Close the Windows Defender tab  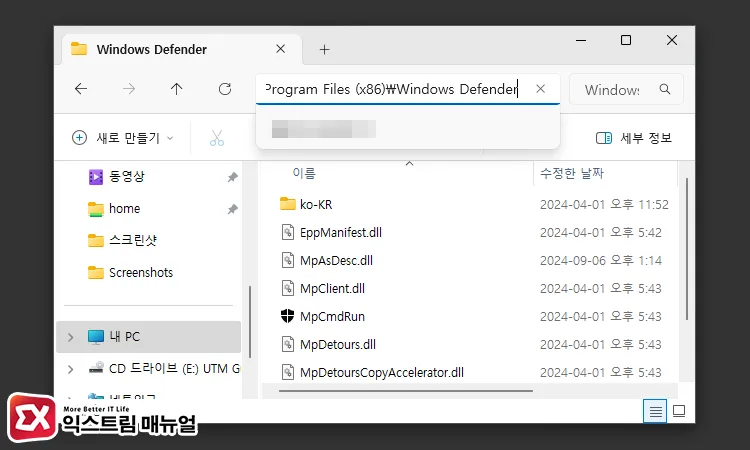point(281,49)
